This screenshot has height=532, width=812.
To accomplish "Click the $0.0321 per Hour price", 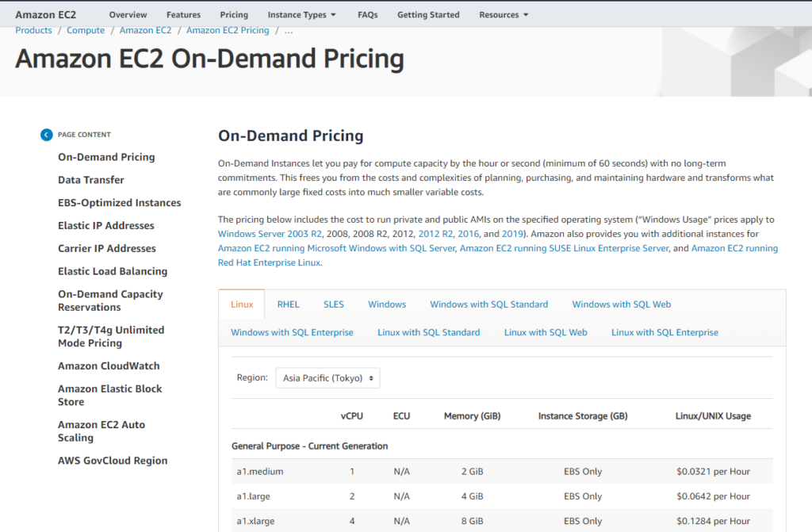I will pyautogui.click(x=713, y=472).
